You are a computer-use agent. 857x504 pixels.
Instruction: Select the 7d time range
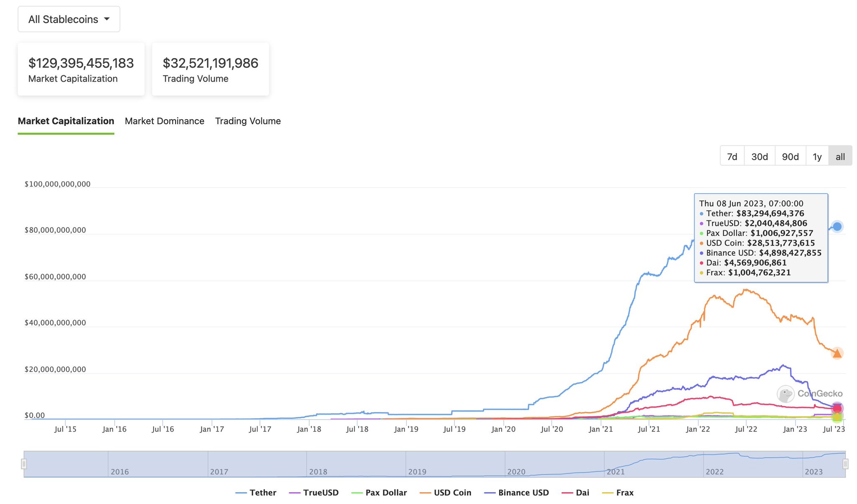[732, 156]
